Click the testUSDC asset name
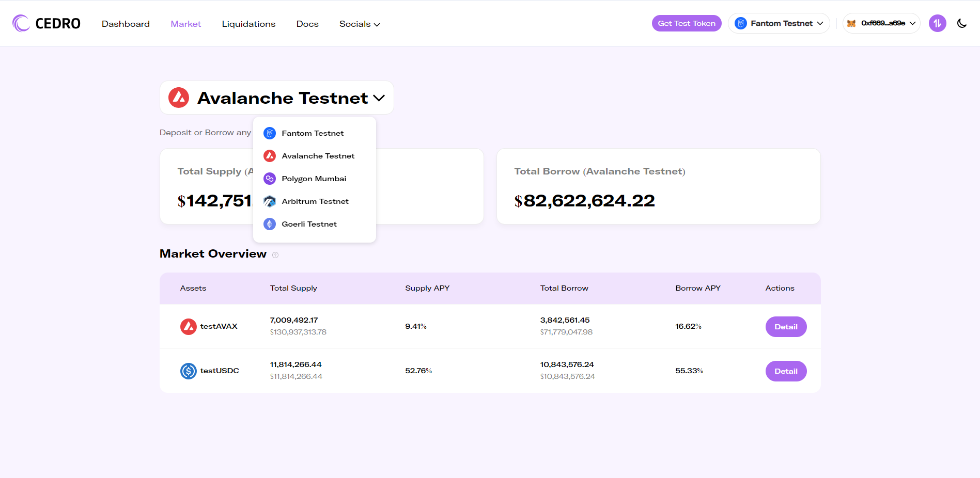The width and height of the screenshot is (980, 478). tap(220, 371)
